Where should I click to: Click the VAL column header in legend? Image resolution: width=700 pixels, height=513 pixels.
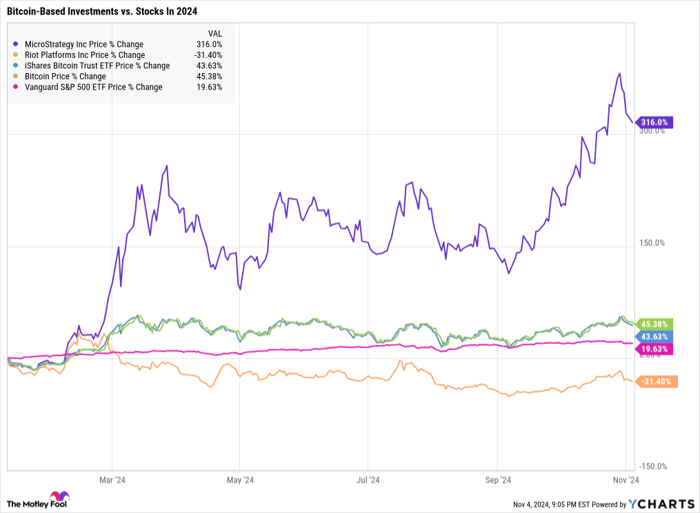(x=200, y=32)
